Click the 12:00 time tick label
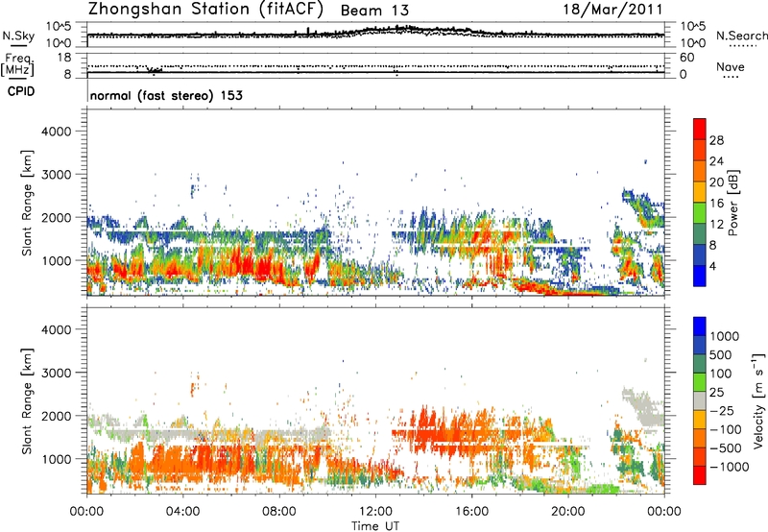Viewport: 768px width, 532px height. point(375,512)
